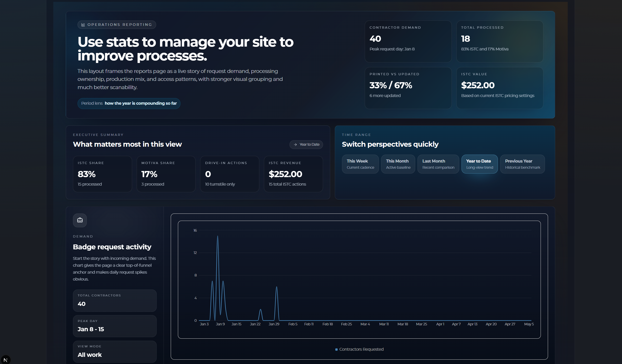Image resolution: width=622 pixels, height=364 pixels.
Task: Click the chart icon in Operations Reporting badge
Action: 83,25
